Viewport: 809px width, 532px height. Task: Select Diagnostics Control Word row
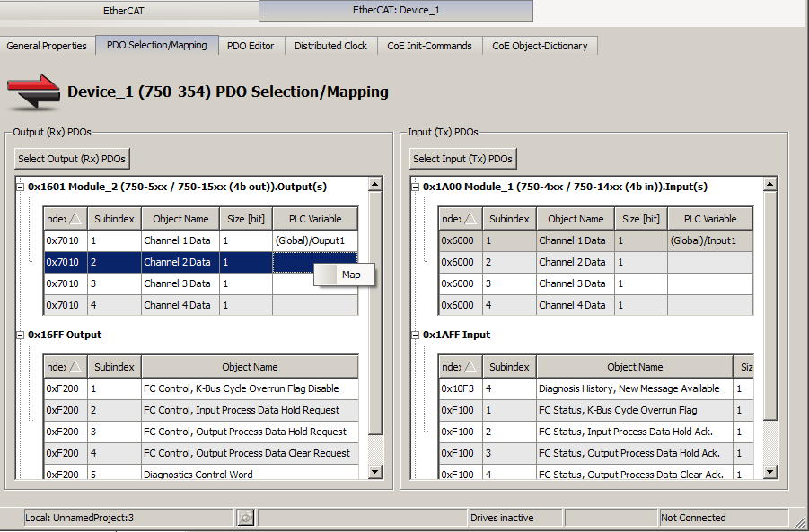[201, 473]
